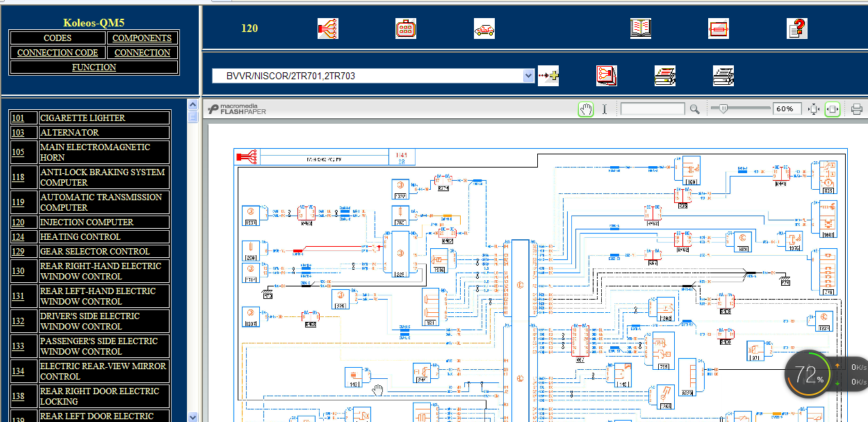Open the vehicle location icon
Image resolution: width=868 pixels, height=422 pixels.
484,29
